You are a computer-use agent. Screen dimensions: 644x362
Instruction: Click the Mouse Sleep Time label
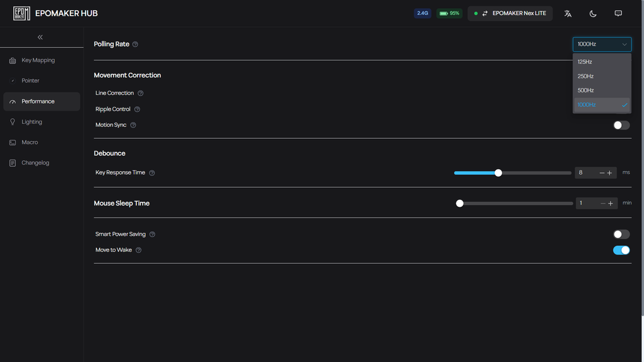[x=121, y=203]
